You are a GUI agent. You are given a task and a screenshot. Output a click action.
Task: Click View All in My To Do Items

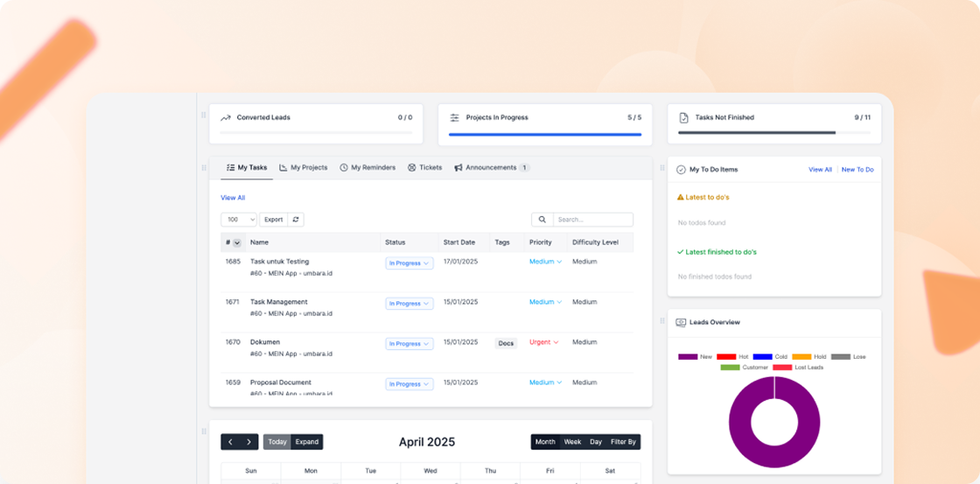[x=820, y=170]
